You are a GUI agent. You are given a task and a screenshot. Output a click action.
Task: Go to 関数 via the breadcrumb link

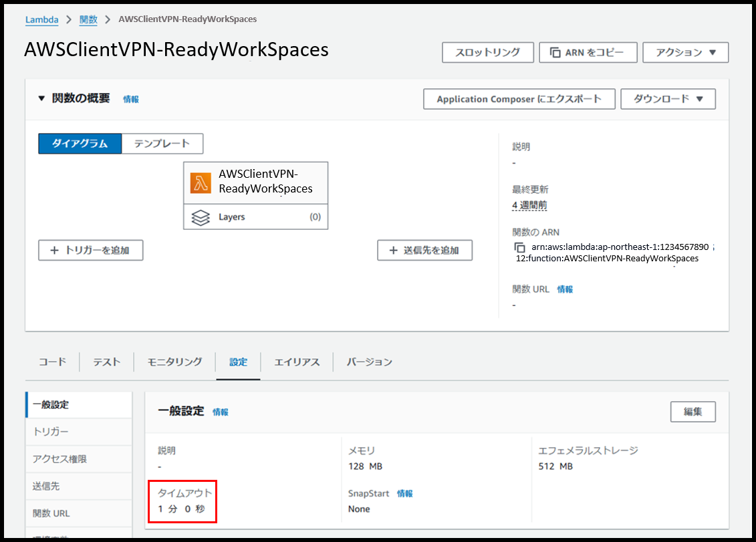point(88,19)
